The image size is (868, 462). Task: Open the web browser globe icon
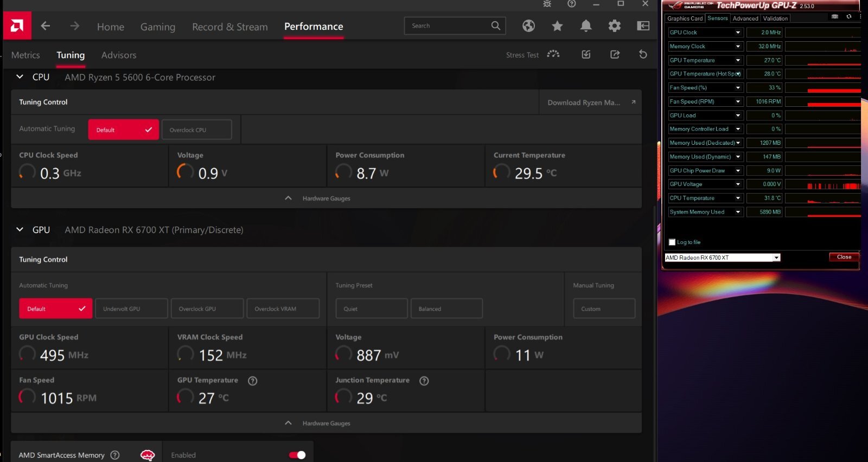pyautogui.click(x=528, y=25)
